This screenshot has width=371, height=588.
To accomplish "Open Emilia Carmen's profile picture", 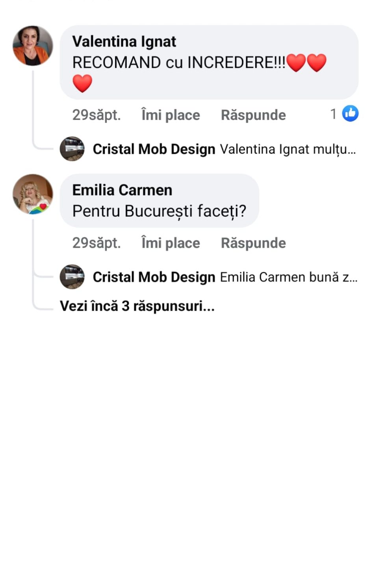I will (33, 194).
